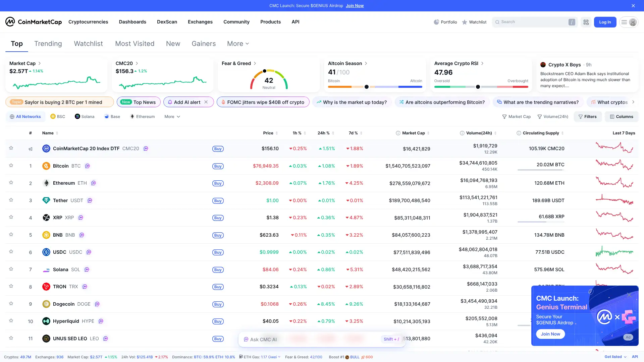This screenshot has width=644, height=362.
Task: Switch to the Gainers tab
Action: click(x=204, y=44)
